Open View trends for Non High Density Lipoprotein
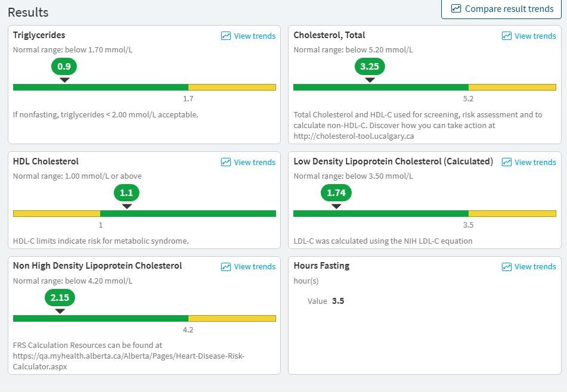 (248, 267)
